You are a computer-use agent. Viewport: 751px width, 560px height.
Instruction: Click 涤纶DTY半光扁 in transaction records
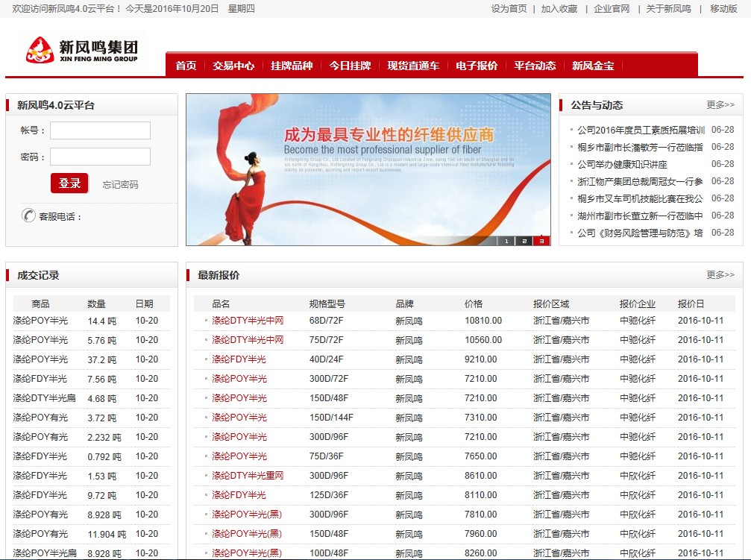(x=44, y=398)
